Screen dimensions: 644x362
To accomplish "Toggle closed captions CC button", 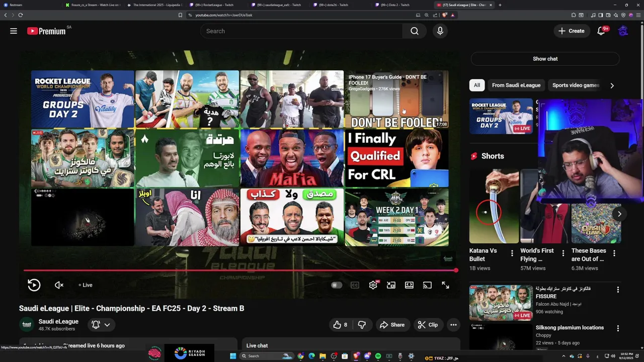I will coord(355,285).
